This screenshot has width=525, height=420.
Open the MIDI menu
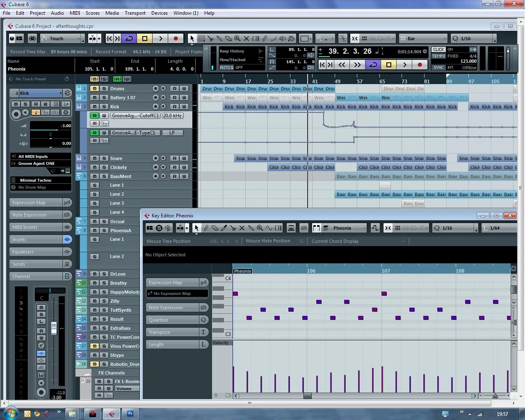coord(75,13)
